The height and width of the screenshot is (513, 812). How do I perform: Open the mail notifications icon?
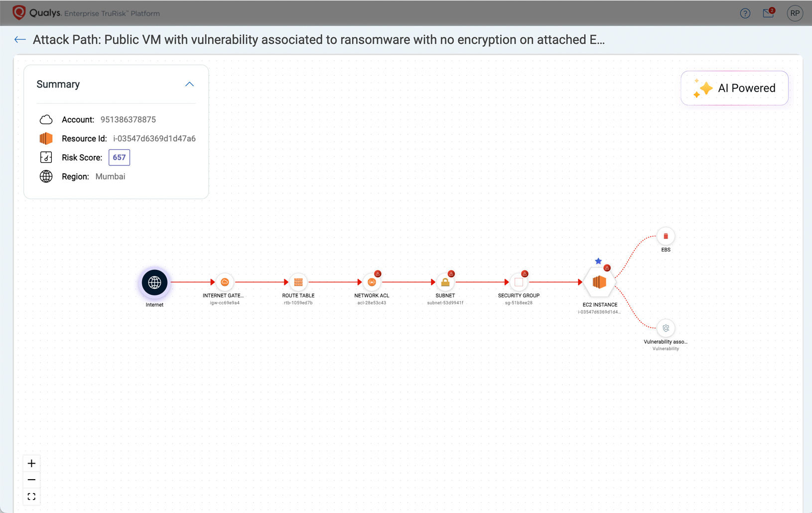pos(769,13)
